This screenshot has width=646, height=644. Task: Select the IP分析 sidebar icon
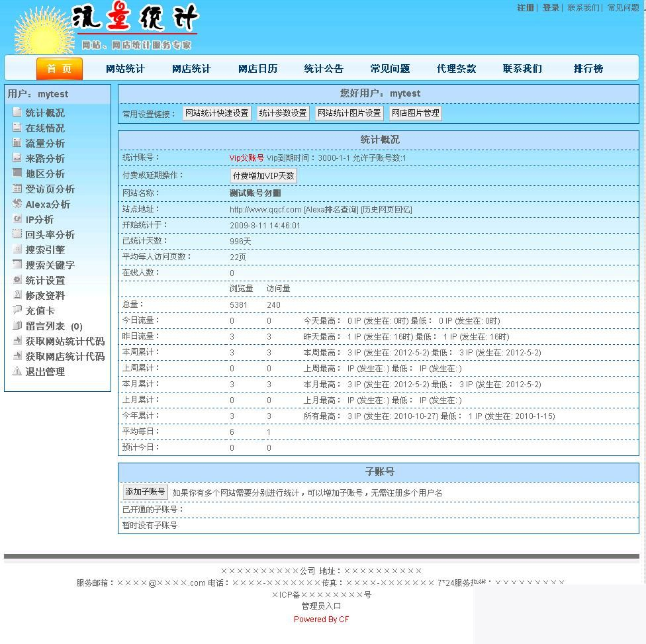click(x=18, y=219)
